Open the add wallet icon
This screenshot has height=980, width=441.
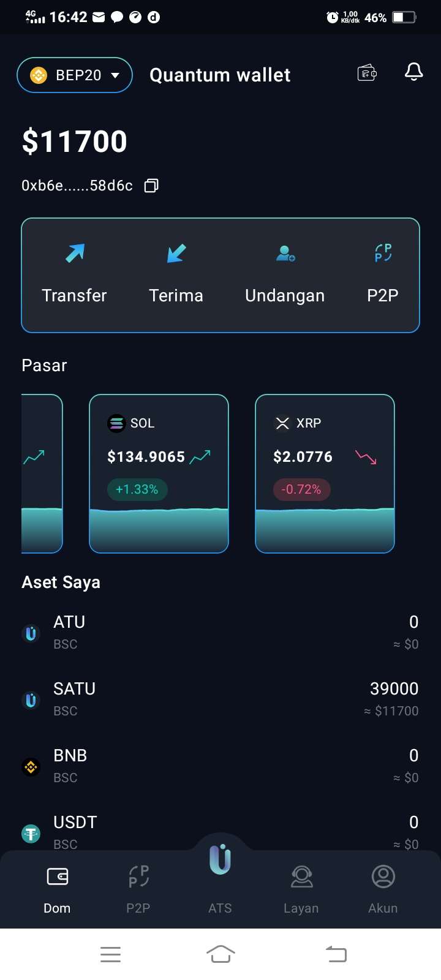click(367, 73)
